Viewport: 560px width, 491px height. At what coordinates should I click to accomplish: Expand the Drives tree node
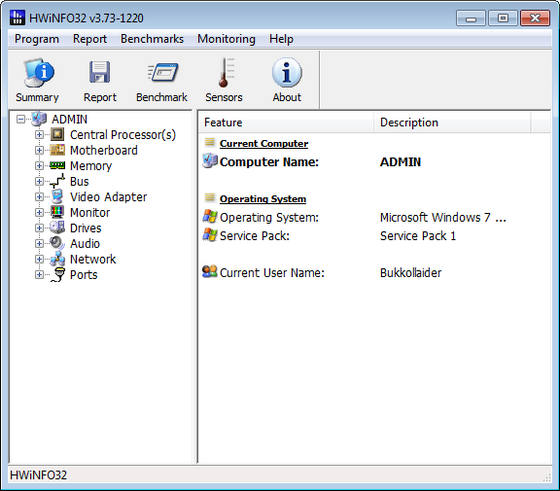point(39,228)
